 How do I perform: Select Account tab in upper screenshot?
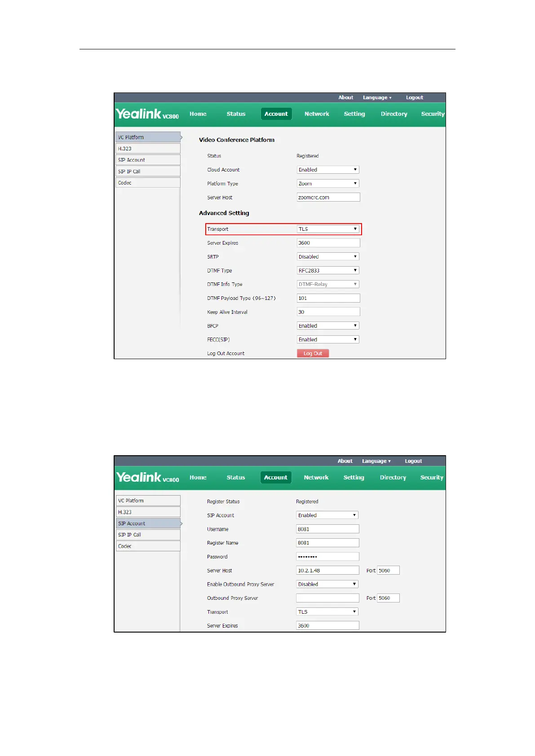[276, 114]
